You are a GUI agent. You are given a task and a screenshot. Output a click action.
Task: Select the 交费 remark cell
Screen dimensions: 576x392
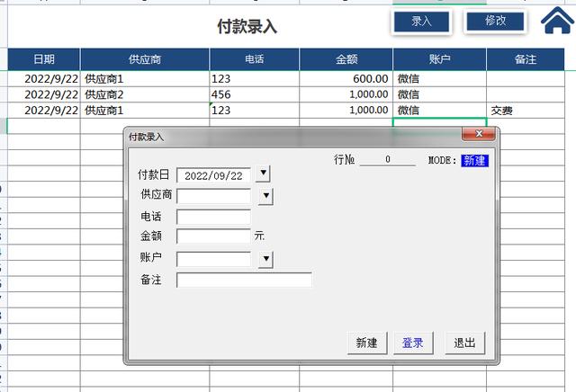point(526,111)
